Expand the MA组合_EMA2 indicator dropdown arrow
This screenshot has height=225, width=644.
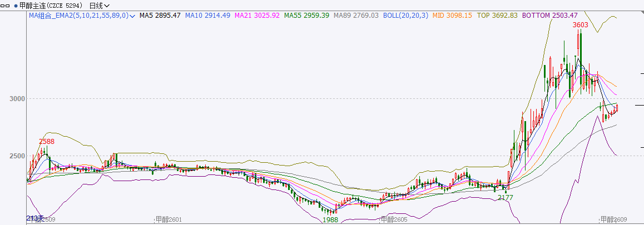[132, 16]
